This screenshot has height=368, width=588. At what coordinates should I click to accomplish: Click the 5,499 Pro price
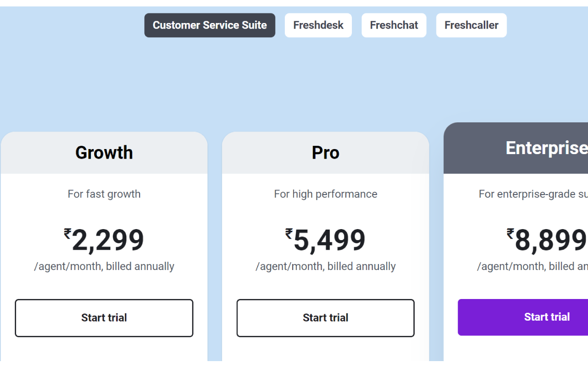click(329, 241)
